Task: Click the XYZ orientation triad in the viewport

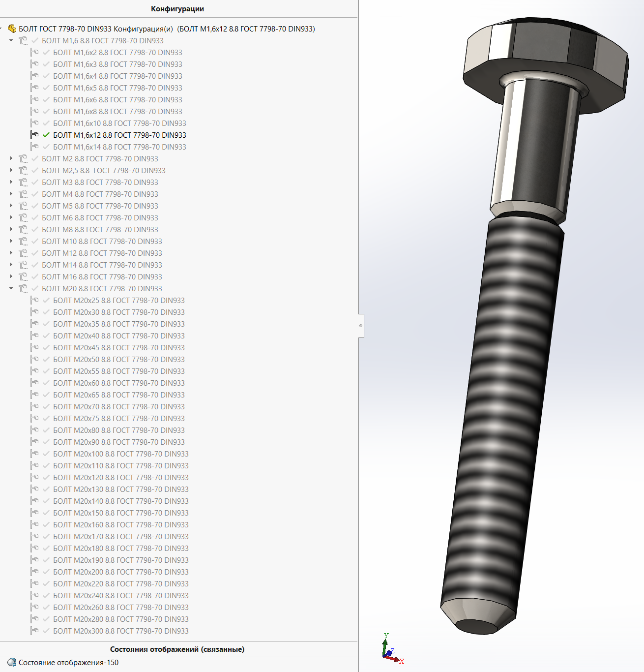Action: pos(392,649)
